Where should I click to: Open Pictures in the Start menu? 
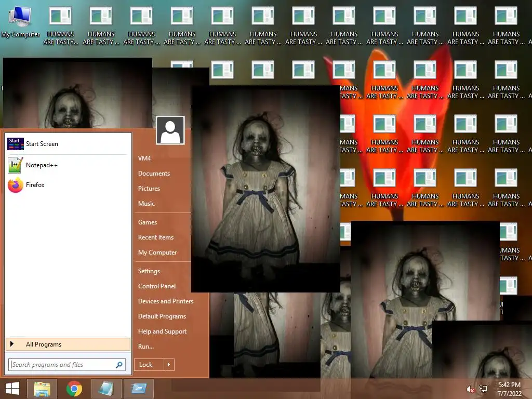point(149,188)
